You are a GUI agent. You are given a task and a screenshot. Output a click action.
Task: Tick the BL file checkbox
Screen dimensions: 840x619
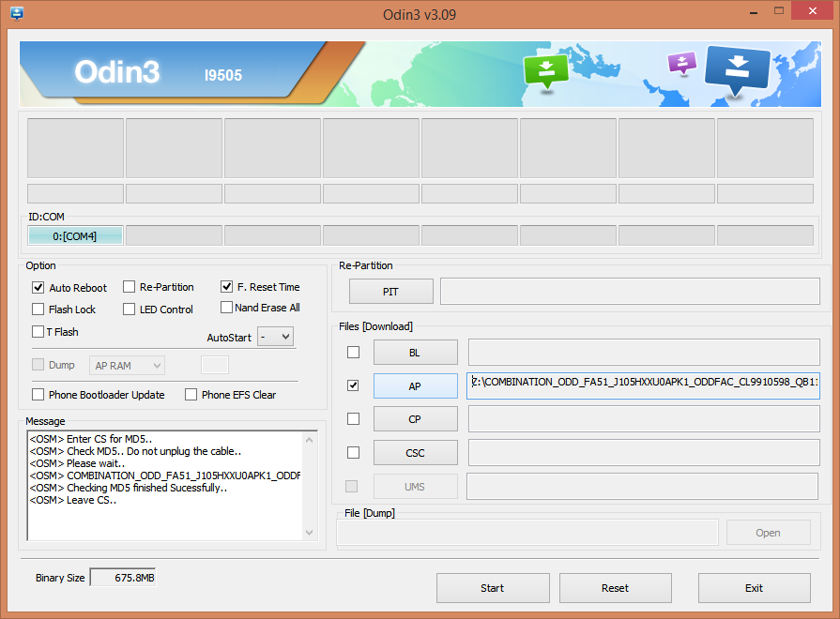[353, 353]
